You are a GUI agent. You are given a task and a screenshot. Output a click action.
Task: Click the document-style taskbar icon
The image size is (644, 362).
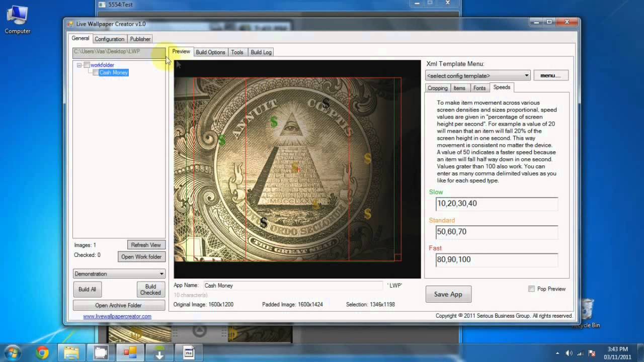pos(189,352)
